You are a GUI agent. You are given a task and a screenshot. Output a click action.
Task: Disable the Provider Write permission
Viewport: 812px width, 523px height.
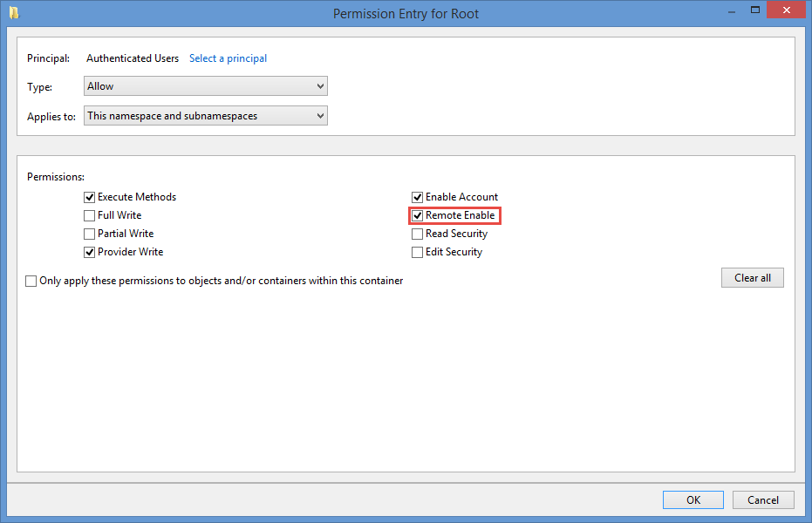tap(89, 252)
